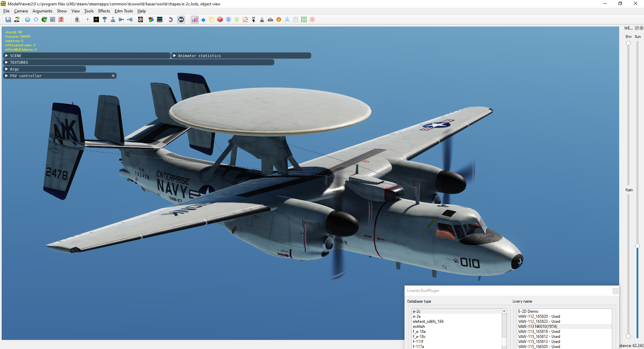644x349 pixels.
Task: Click the Sun slider handle
Action: [638, 246]
